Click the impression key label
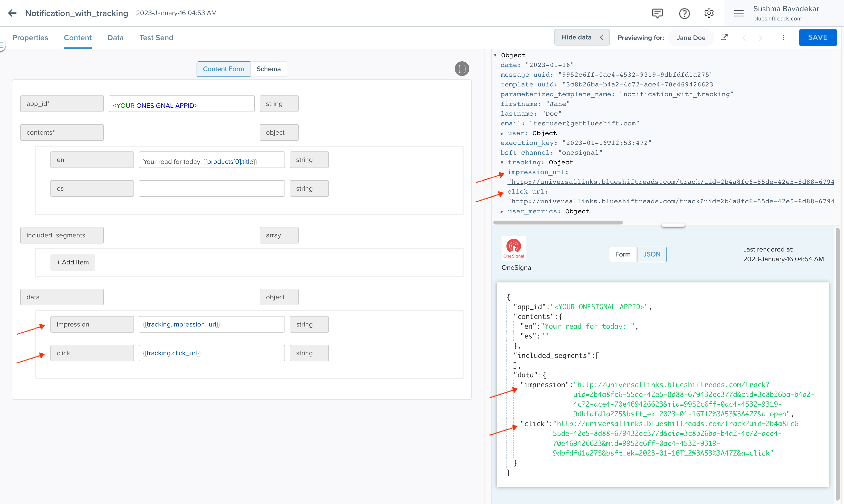 [x=92, y=324]
